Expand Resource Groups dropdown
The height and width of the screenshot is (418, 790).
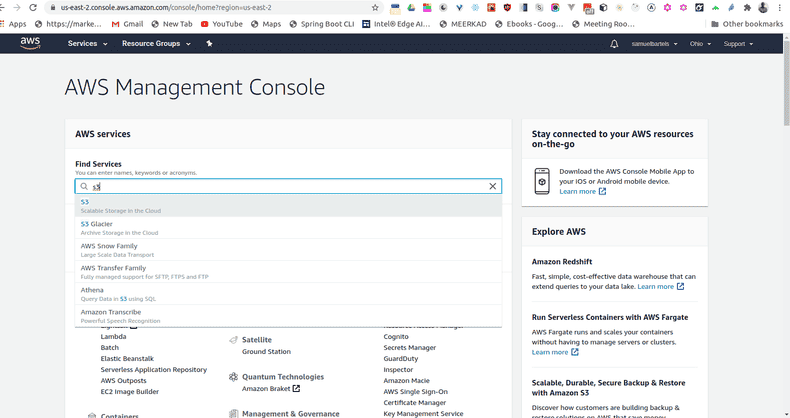point(156,44)
